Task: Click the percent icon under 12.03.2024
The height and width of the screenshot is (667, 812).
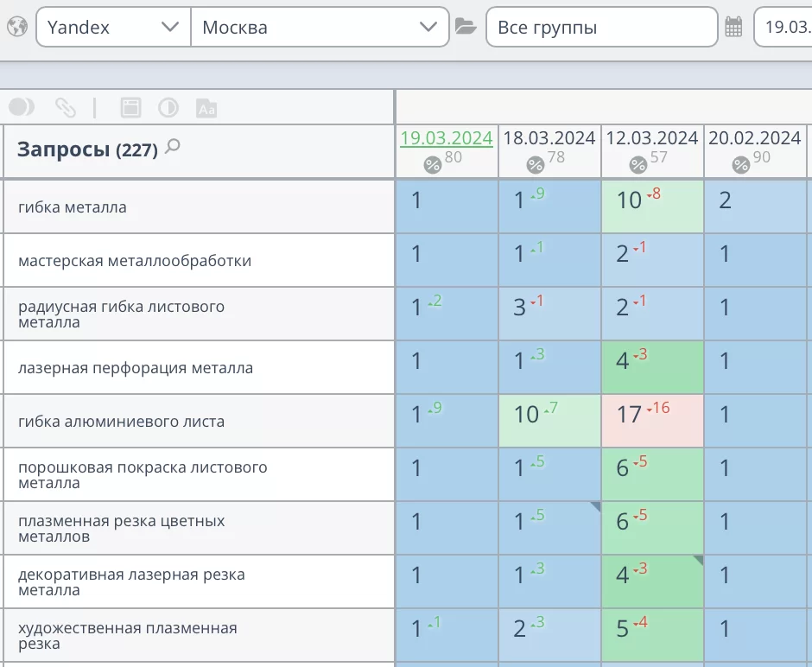Action: [x=638, y=165]
